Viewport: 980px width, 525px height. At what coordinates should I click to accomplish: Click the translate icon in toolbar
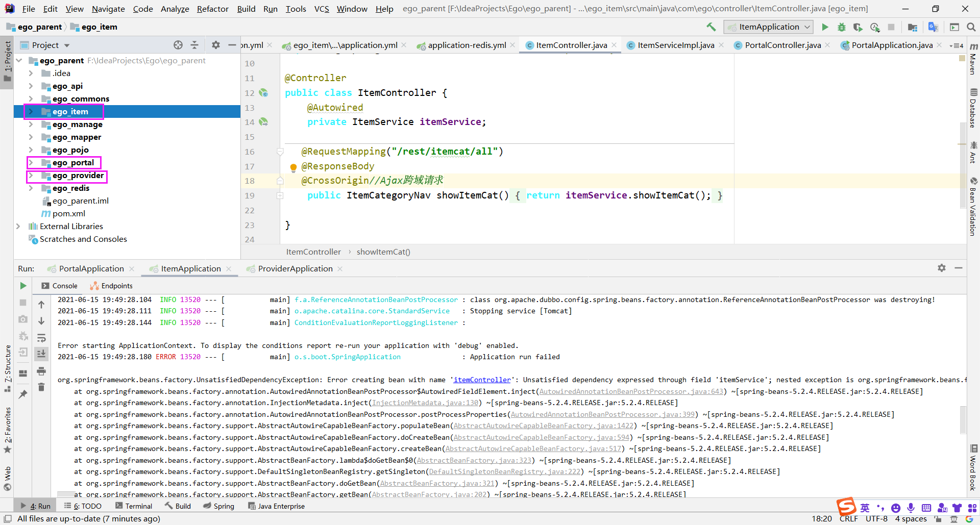click(934, 27)
